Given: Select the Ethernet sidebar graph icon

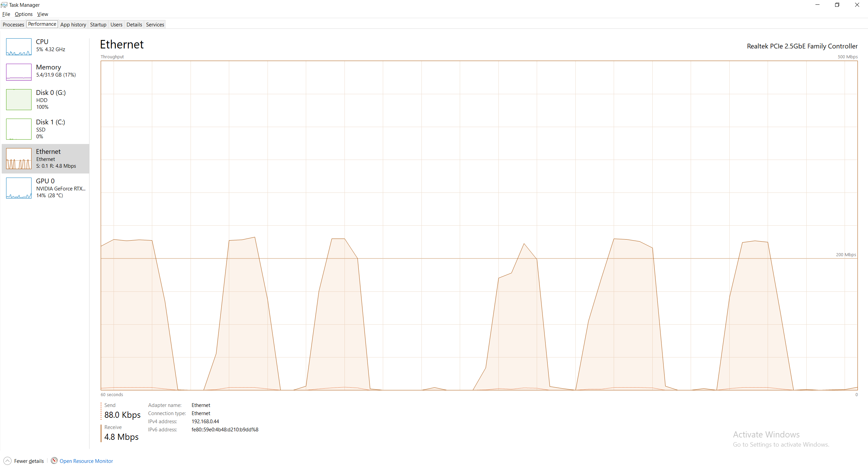Looking at the screenshot, I should click(x=19, y=159).
